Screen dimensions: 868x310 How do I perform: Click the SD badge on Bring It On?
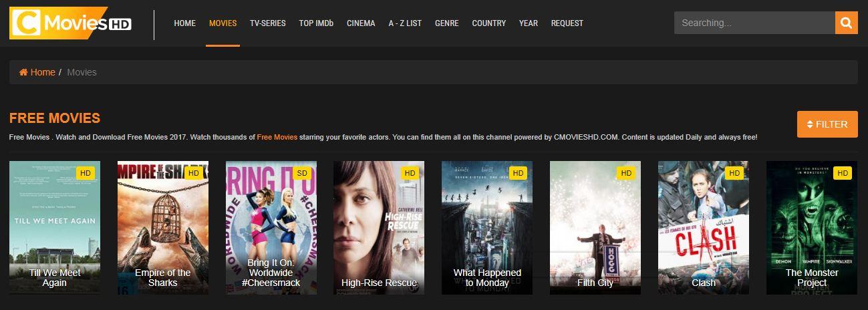pos(302,173)
